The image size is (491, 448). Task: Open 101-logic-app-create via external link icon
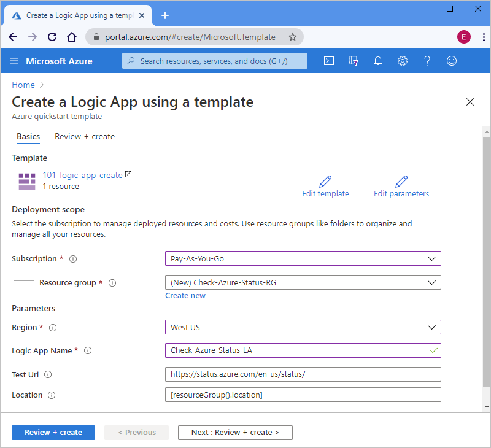pos(128,174)
